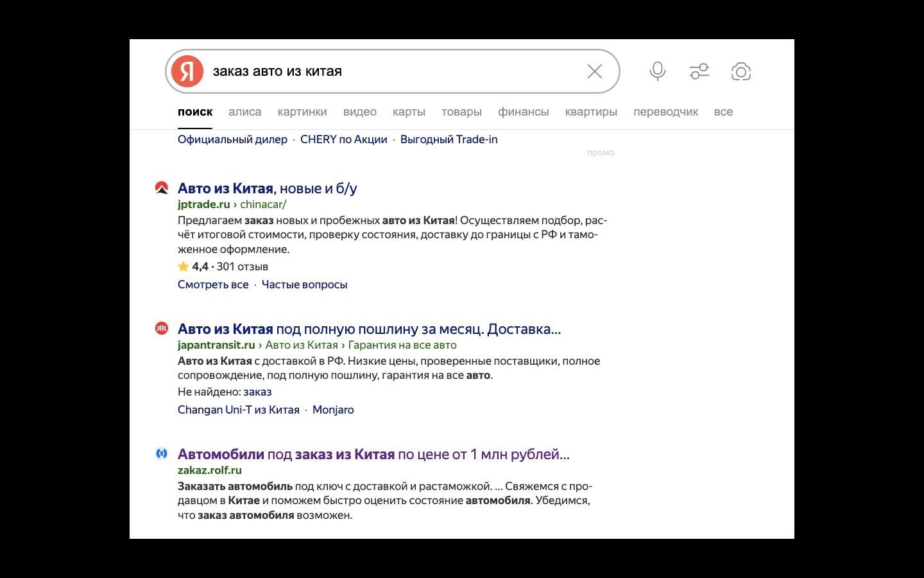924x578 pixels.
Task: Open the 'Monjaro' link
Action: [333, 410]
